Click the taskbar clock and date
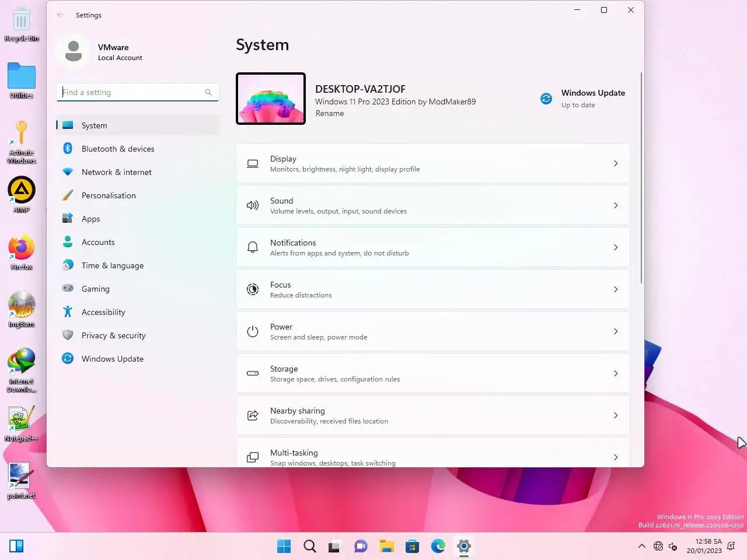 pyautogui.click(x=704, y=546)
